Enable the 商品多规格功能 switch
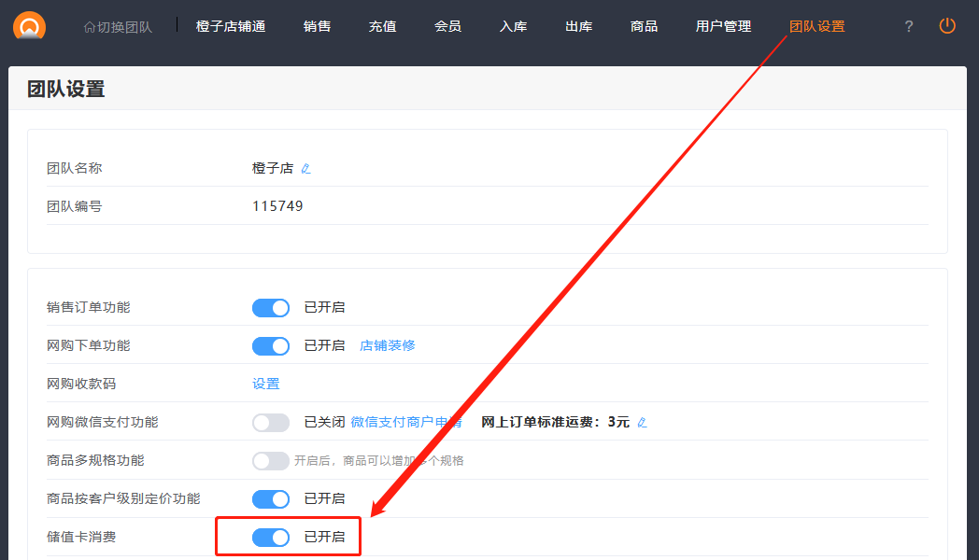 pyautogui.click(x=271, y=461)
